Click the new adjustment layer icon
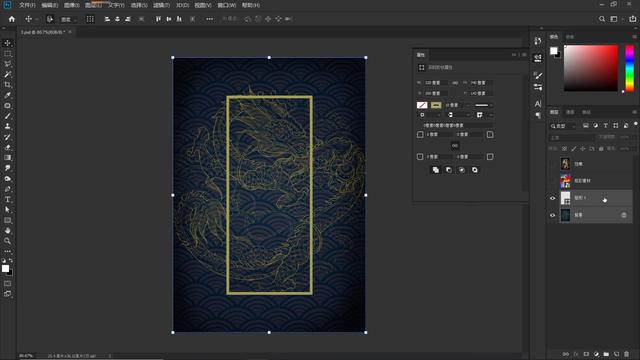 click(x=596, y=354)
